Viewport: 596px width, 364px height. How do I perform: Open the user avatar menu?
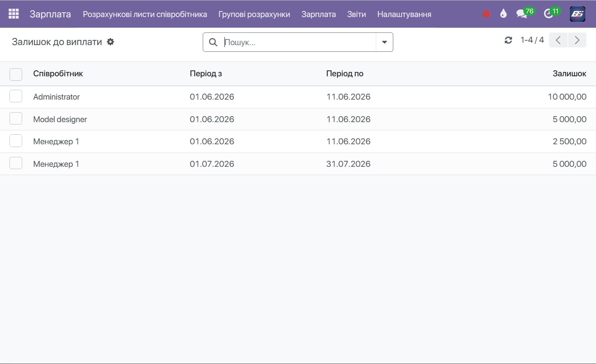click(577, 14)
